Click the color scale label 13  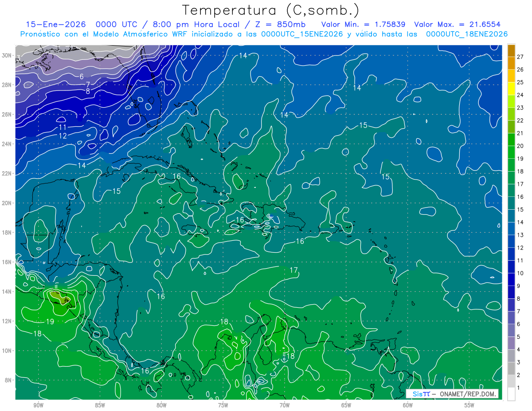click(x=520, y=235)
